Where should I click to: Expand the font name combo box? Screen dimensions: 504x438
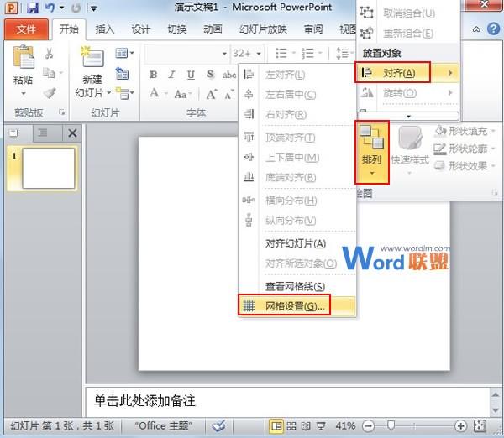pos(224,54)
